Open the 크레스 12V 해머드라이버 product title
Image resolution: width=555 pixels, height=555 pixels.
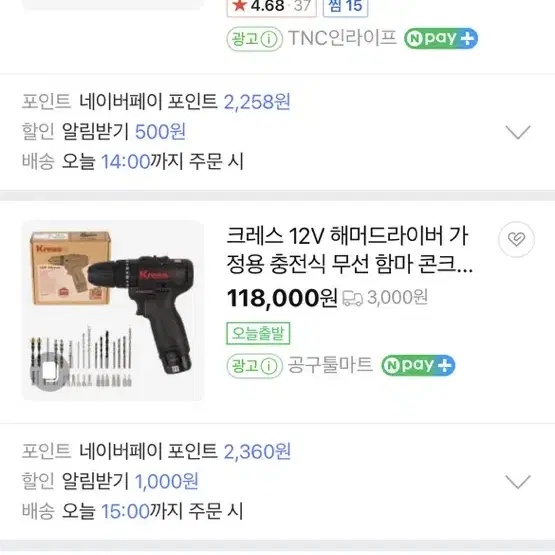pyautogui.click(x=349, y=250)
